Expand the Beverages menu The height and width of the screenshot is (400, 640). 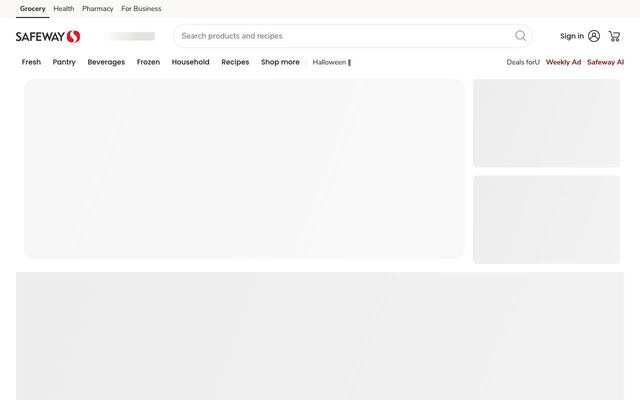click(x=106, y=62)
